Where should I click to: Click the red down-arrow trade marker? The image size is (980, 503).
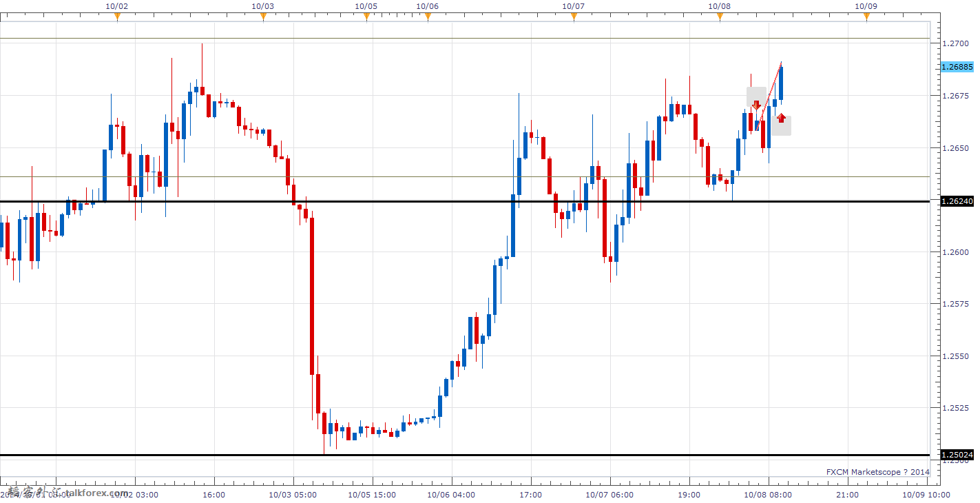tap(756, 105)
